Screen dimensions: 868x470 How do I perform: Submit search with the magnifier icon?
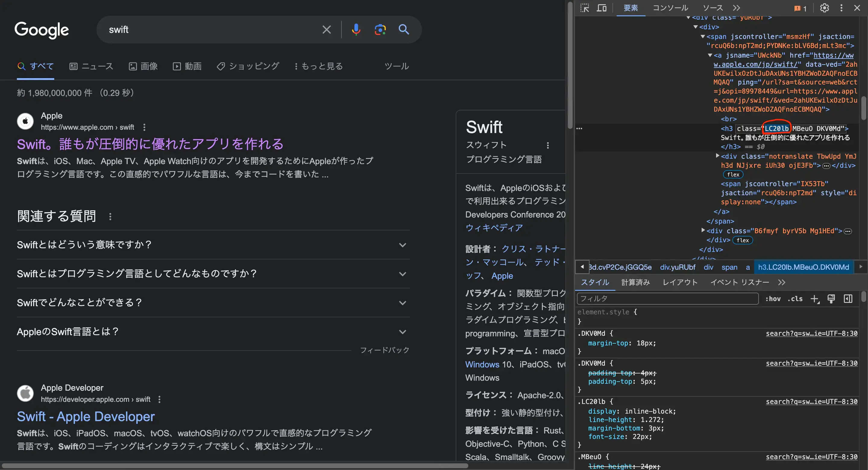pyautogui.click(x=404, y=30)
